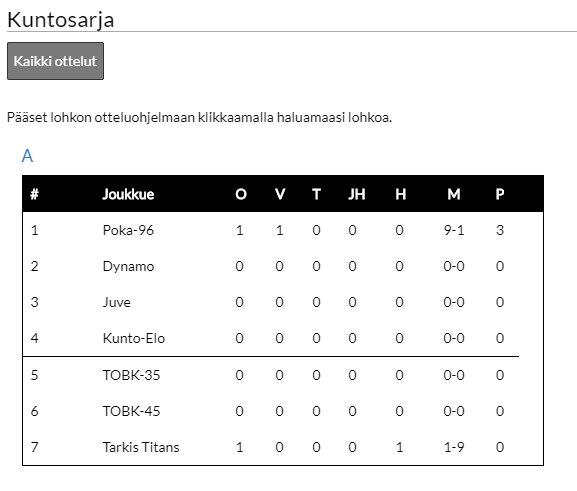Click the T column header
This screenshot has height=491, width=577.
click(x=316, y=194)
